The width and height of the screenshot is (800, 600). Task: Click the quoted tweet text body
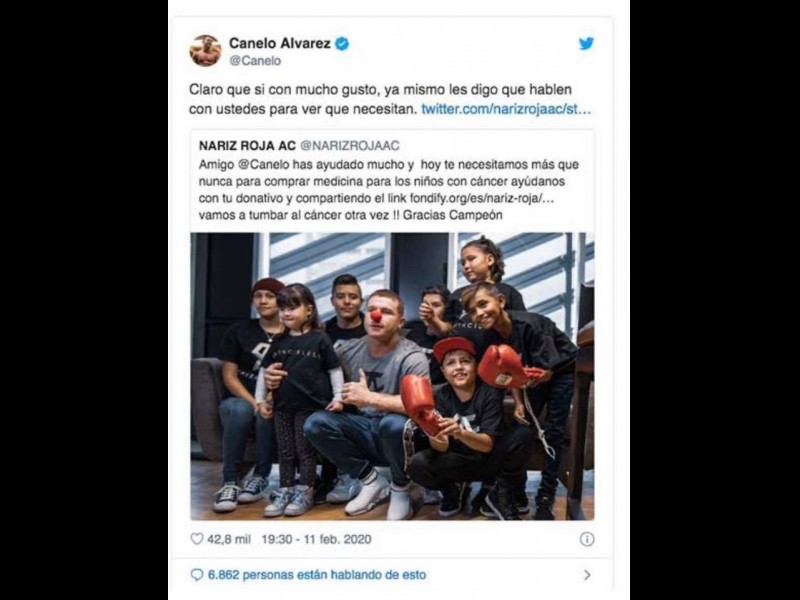389,190
